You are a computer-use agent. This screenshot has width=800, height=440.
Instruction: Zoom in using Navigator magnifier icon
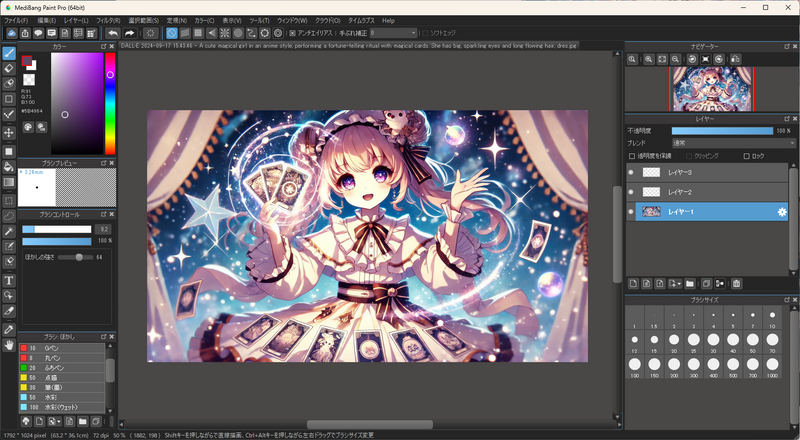coord(633,60)
